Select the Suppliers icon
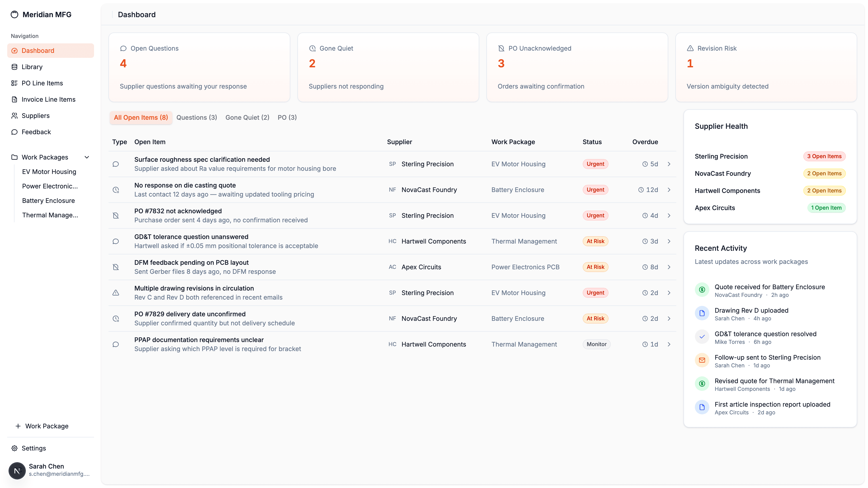The width and height of the screenshot is (868, 488). [x=14, y=115]
